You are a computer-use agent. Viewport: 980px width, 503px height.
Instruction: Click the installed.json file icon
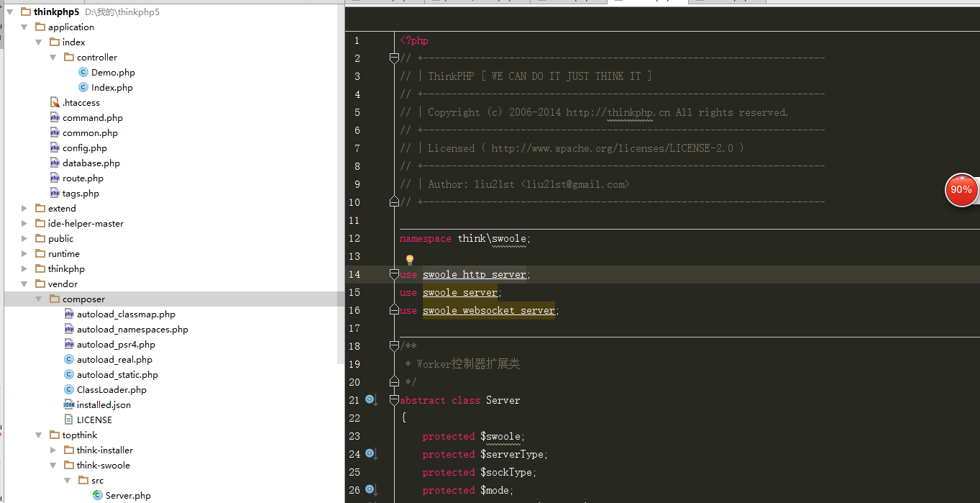[x=69, y=405]
